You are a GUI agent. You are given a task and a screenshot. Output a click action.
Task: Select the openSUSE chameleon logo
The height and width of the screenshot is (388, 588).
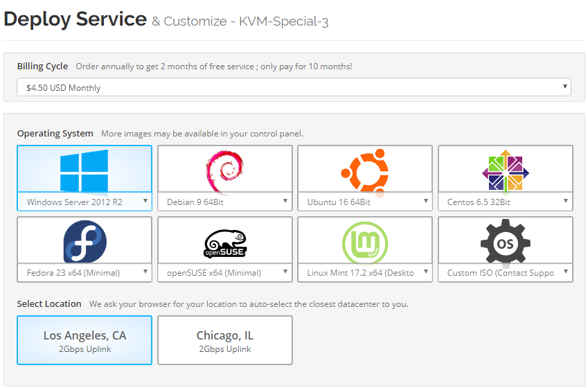coord(224,241)
